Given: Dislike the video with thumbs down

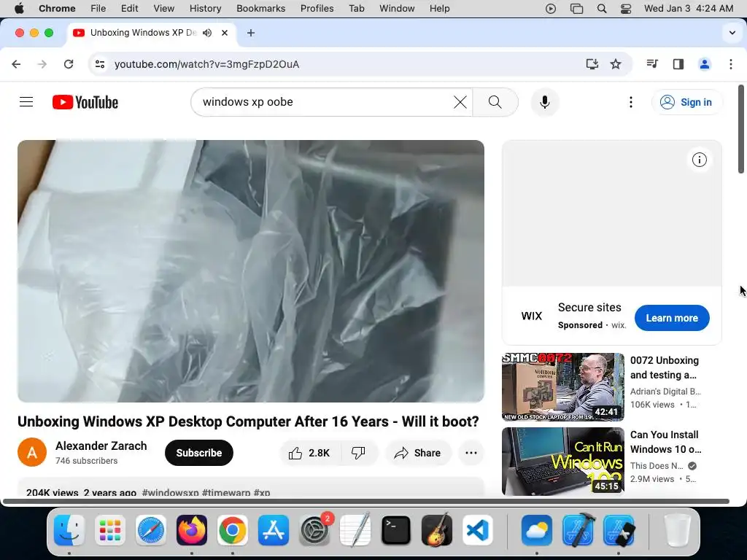Looking at the screenshot, I should click(x=358, y=453).
